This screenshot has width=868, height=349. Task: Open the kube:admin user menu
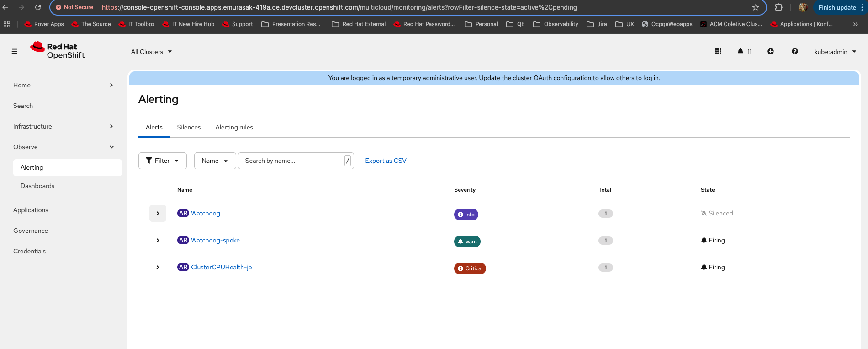[835, 52]
